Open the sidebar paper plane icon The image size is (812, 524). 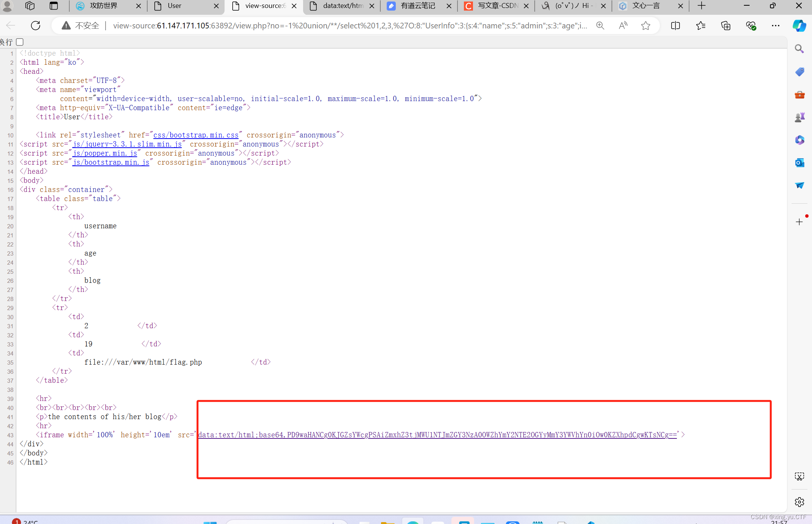(799, 185)
